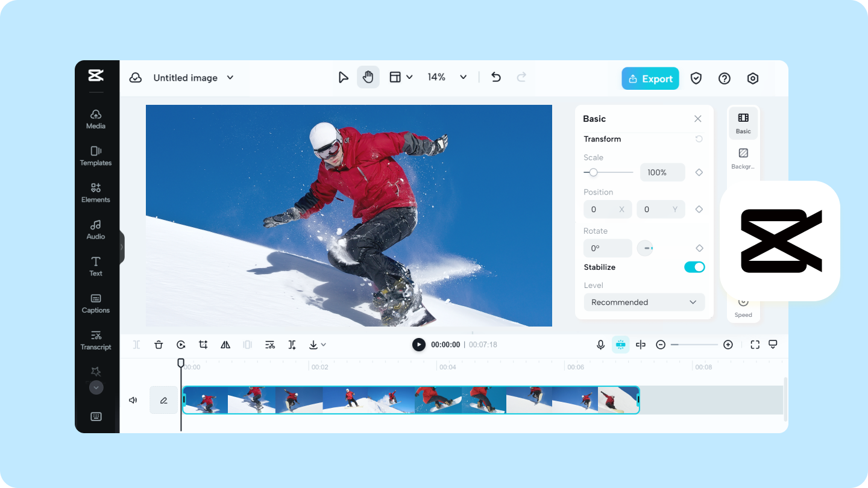The width and height of the screenshot is (868, 488).
Task: Click the canvas layout icon
Action: tap(395, 77)
